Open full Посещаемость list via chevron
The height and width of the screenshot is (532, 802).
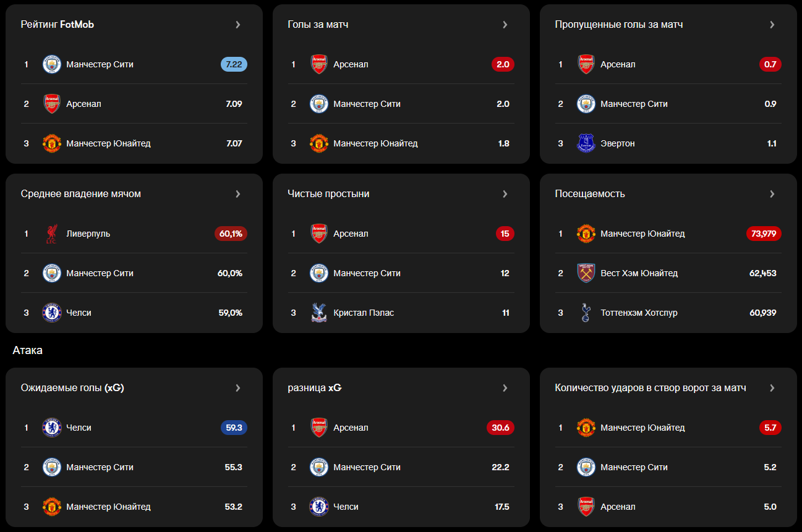tap(772, 194)
